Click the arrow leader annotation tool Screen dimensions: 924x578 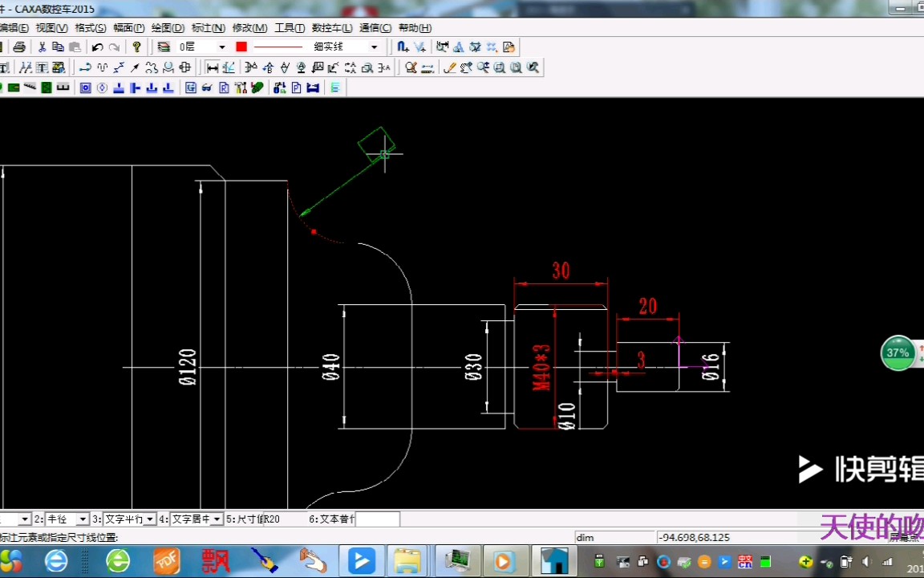coord(135,67)
